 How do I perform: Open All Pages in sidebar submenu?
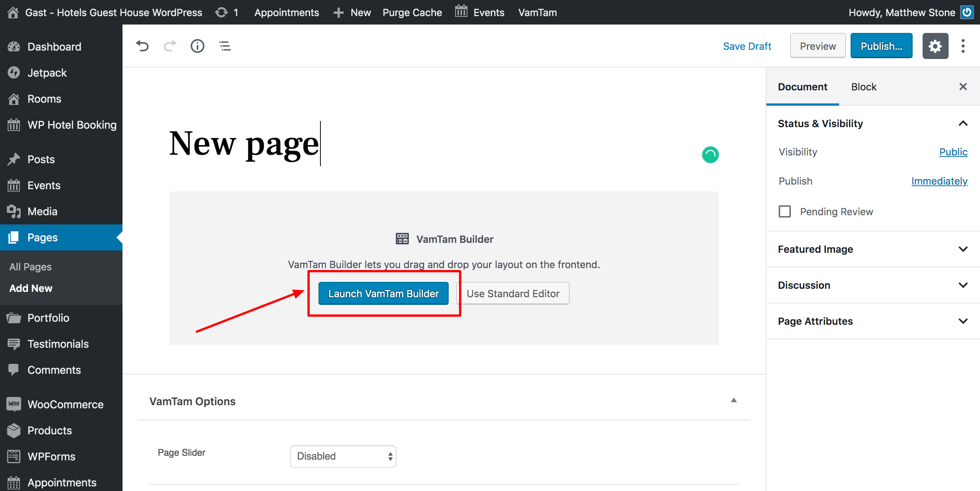click(30, 267)
